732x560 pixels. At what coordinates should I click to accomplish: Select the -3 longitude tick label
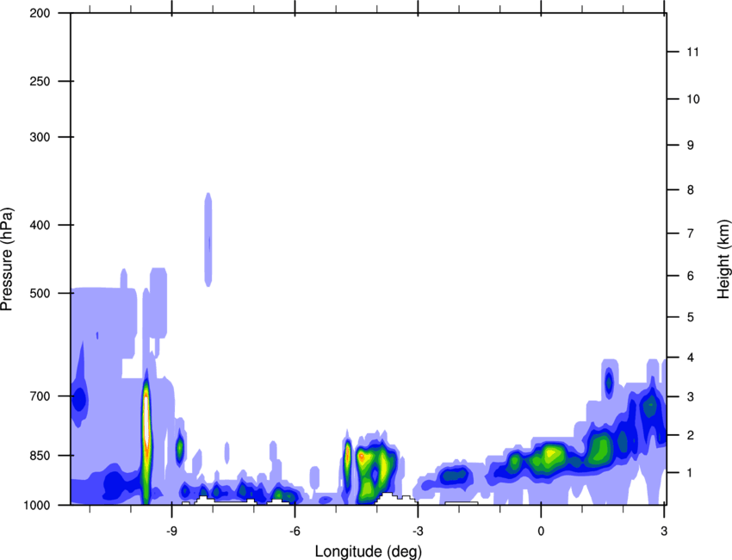[418, 531]
